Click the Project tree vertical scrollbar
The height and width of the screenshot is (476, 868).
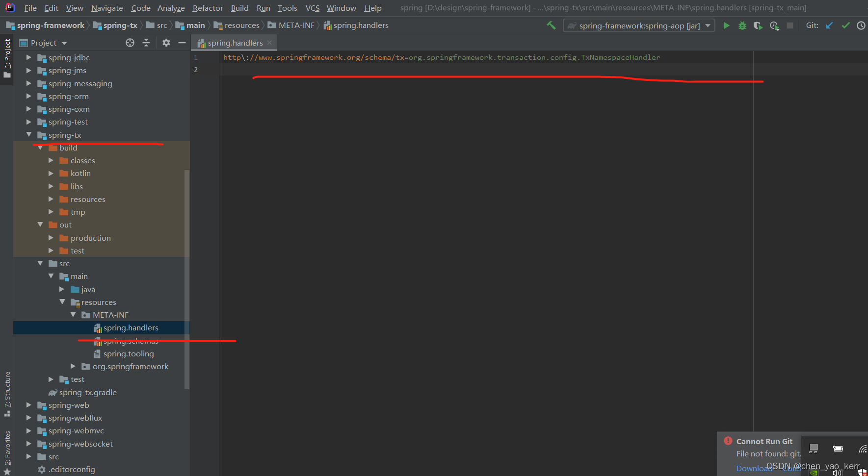(186, 279)
